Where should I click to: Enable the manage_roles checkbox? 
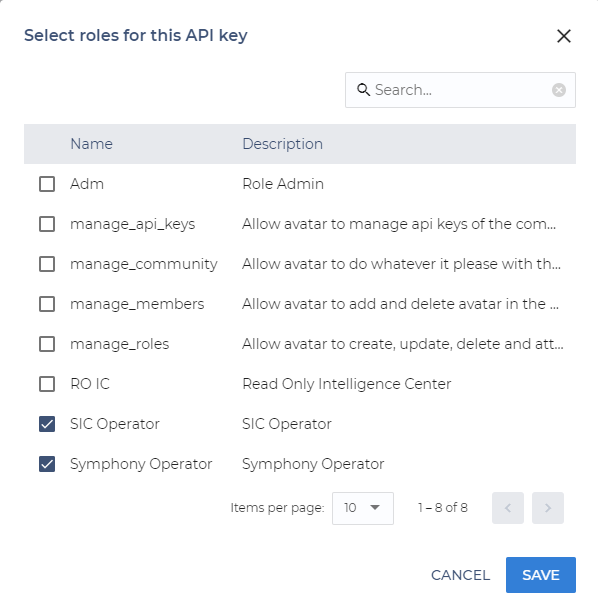(47, 344)
